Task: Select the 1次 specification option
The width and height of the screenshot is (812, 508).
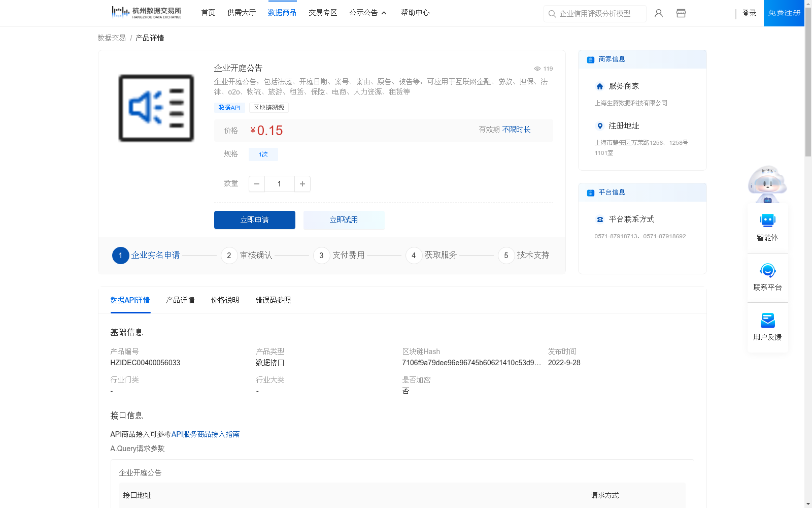Action: 263,154
